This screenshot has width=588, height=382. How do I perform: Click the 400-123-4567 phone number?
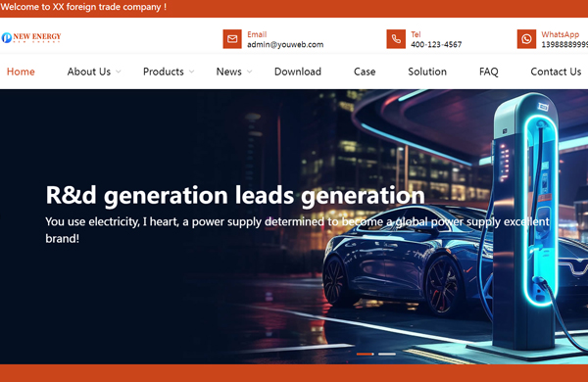pos(436,45)
